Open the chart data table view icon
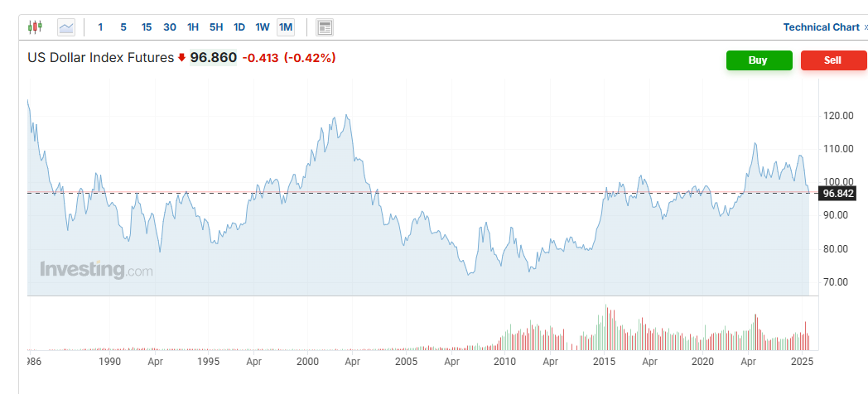Viewport: 868px width, 394px height. pos(325,27)
